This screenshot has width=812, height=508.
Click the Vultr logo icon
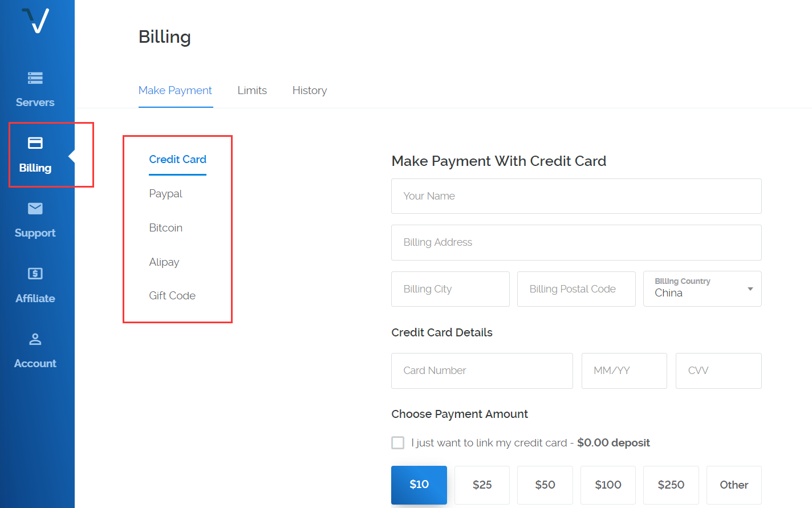pos(35,21)
